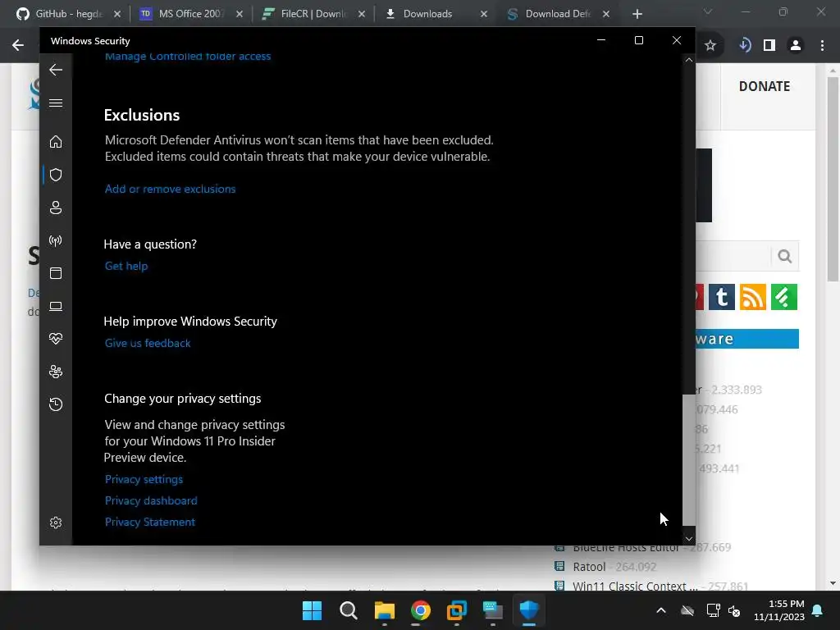This screenshot has width=840, height=630.
Task: Click the scroll-up arrow in Windows Security
Action: [689, 61]
